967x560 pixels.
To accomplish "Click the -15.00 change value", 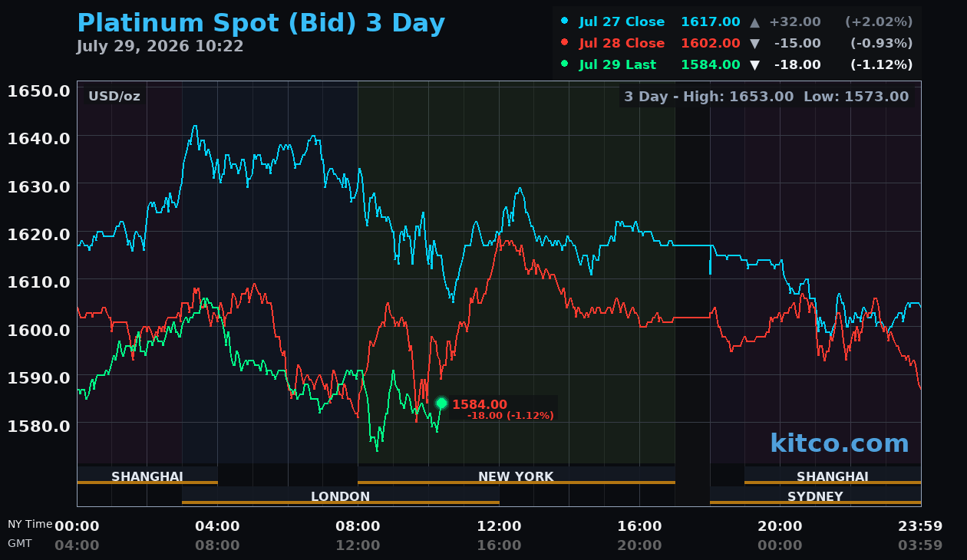I will [797, 44].
